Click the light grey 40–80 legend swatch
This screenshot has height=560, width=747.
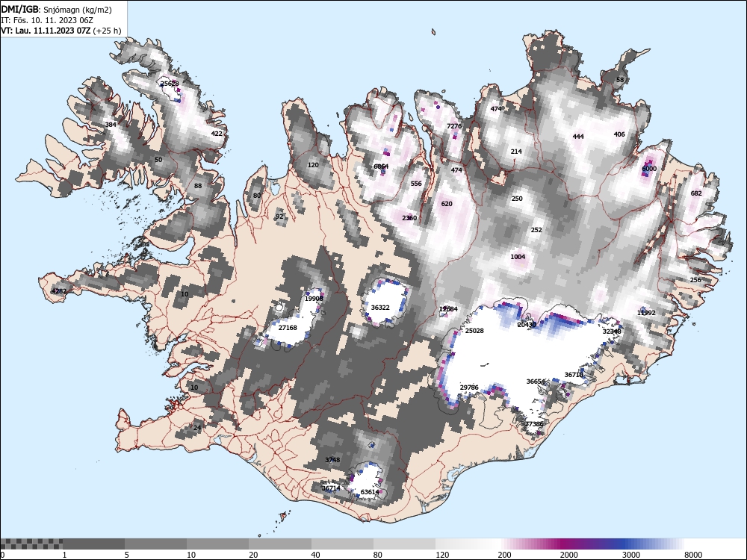[343, 544]
